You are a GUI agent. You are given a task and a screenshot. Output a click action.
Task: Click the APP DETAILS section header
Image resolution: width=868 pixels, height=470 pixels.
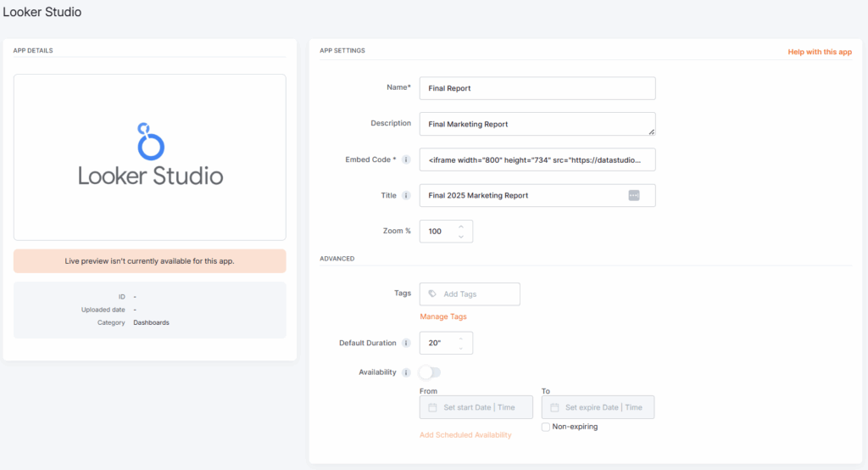[33, 50]
